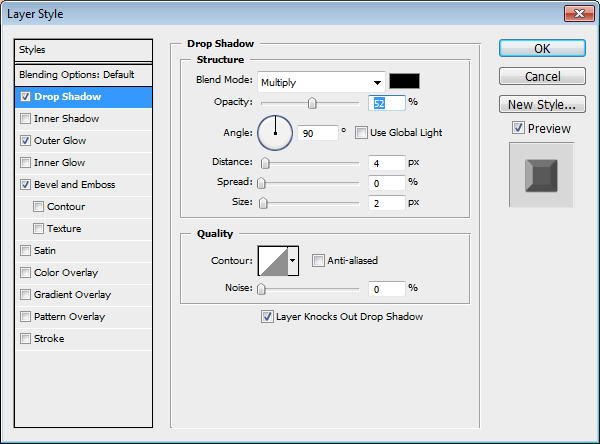
Task: Click the Cancel button
Action: (542, 76)
